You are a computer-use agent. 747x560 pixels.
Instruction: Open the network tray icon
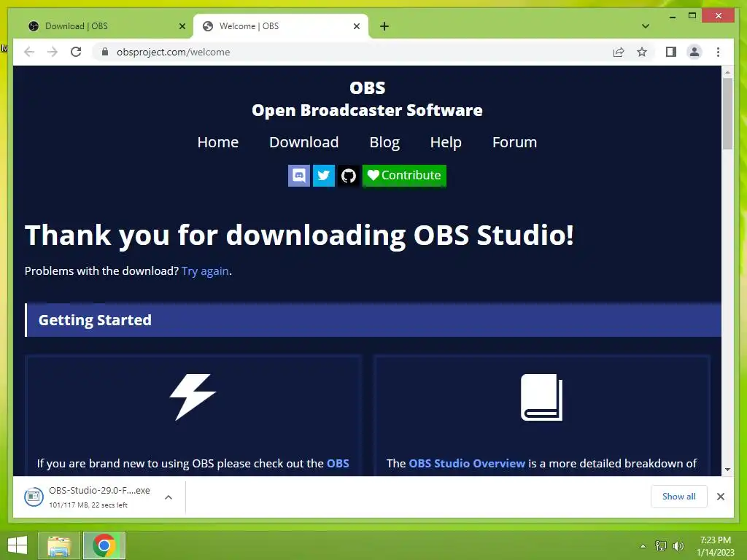click(660, 546)
